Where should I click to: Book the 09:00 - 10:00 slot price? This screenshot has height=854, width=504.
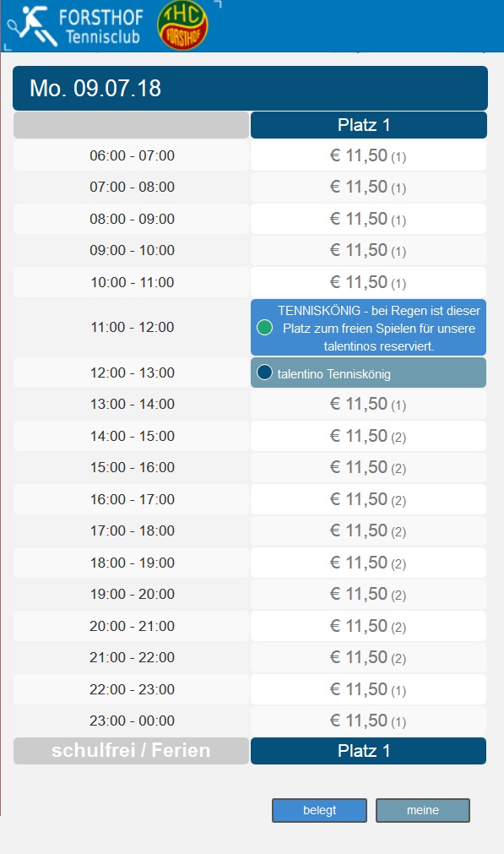368,251
